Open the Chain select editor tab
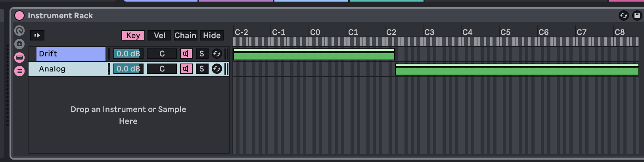 pos(186,35)
